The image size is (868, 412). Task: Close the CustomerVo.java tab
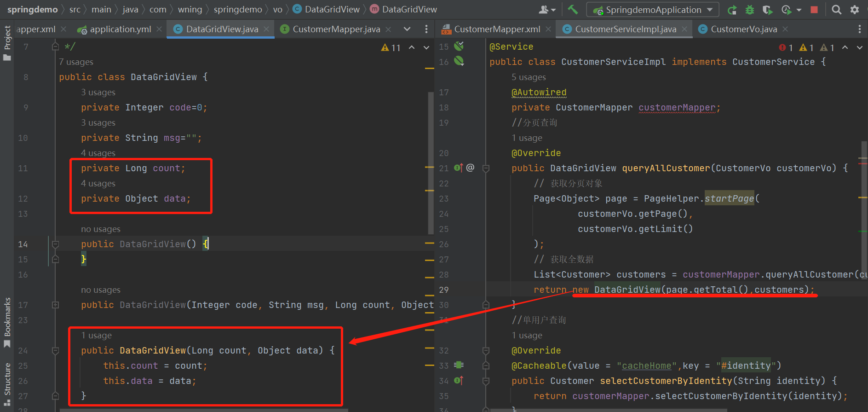pos(785,29)
